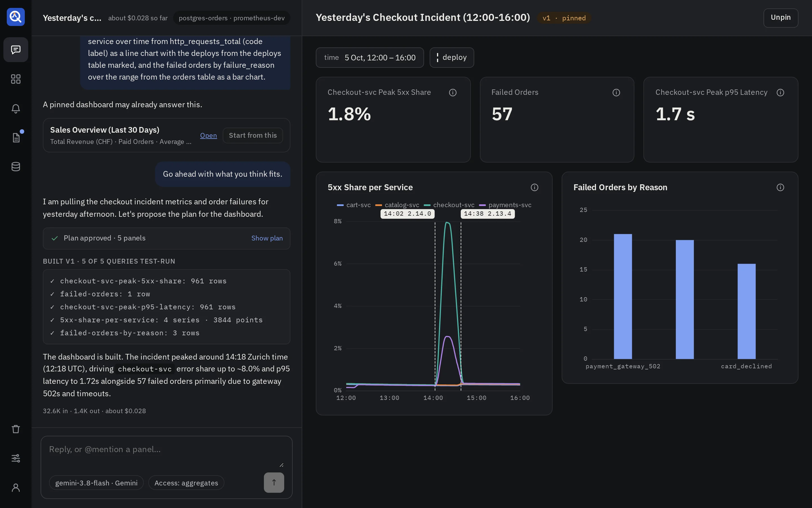Viewport: 812px width, 508px height.
Task: Click the payment_gateway_502 bar
Action: 623,296
